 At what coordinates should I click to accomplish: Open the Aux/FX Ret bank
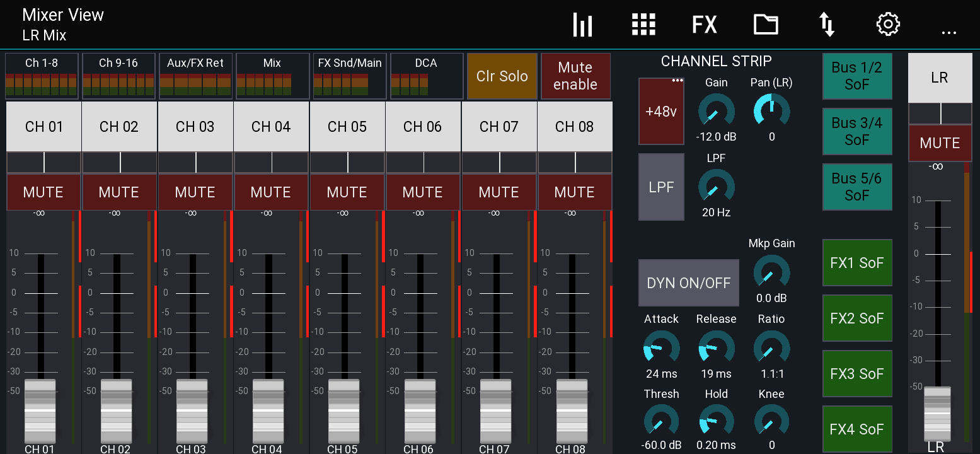coord(193,76)
